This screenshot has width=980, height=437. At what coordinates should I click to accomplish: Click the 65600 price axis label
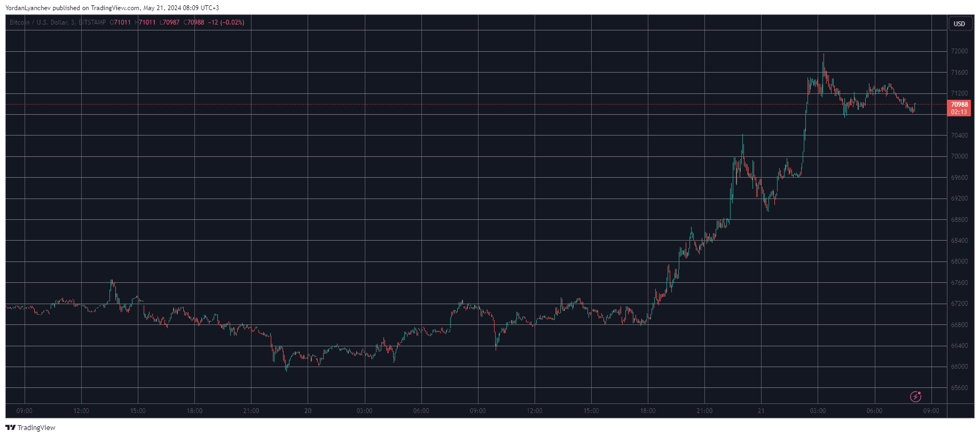959,388
